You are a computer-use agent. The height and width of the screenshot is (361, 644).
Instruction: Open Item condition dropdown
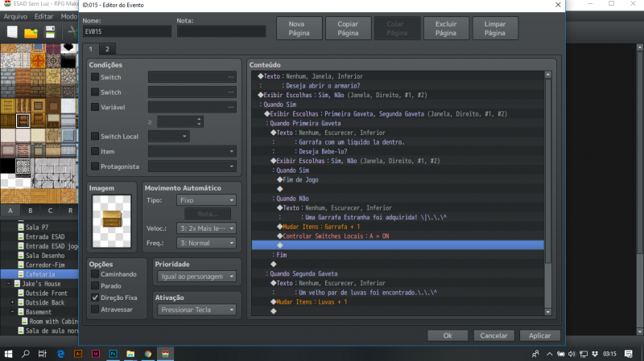(x=192, y=151)
